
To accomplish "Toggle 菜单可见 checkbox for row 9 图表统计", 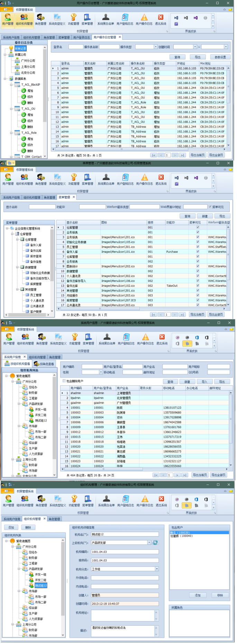I will point(198,266).
